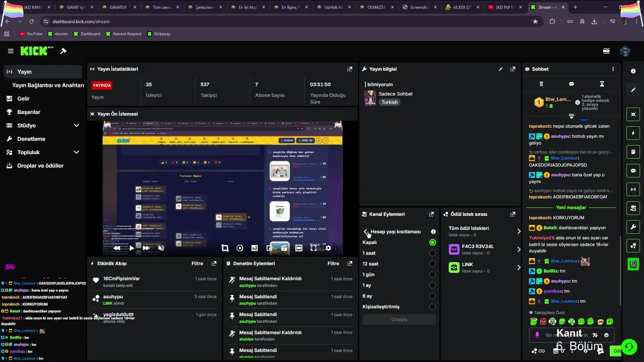Open the hamburger menu beside the Kick logo
The width and height of the screenshot is (644, 362).
click(11, 51)
